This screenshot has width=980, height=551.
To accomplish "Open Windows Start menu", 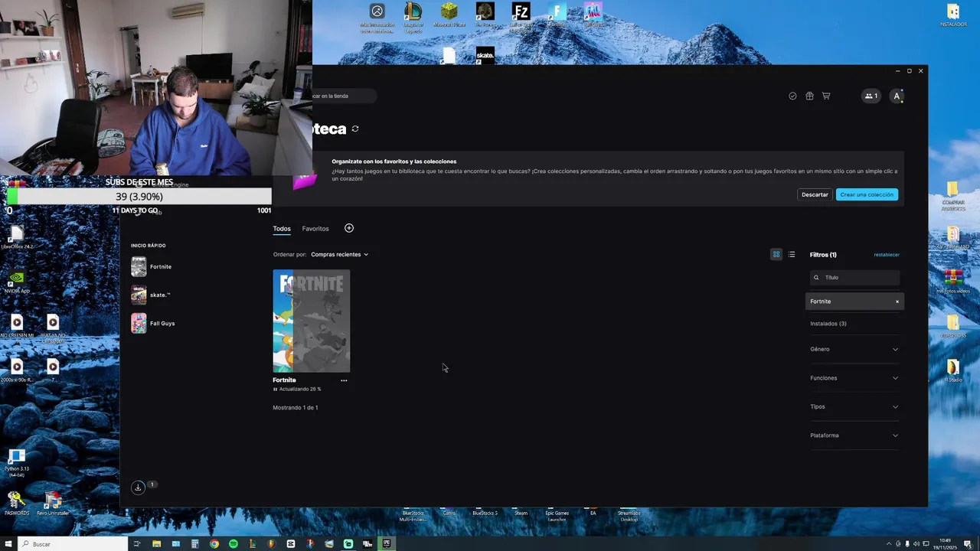I will tap(8, 543).
